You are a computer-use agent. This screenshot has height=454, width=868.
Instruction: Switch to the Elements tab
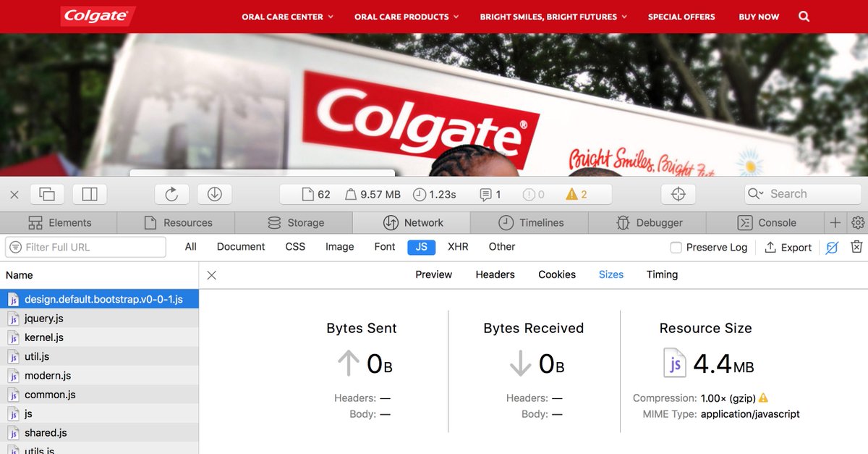point(59,222)
